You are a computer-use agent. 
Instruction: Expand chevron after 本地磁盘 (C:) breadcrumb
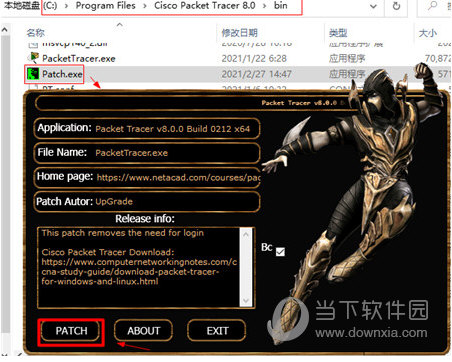click(66, 6)
